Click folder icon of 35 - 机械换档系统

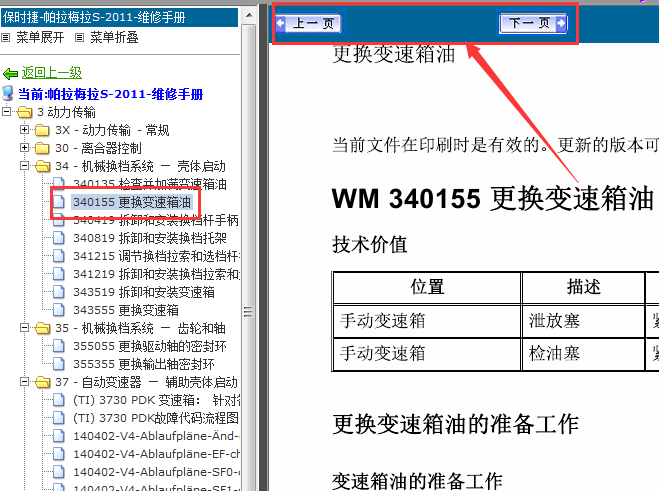coord(42,328)
